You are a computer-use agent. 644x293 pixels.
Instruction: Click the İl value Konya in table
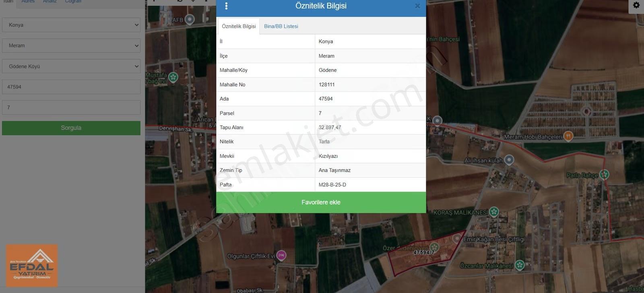[x=326, y=41]
